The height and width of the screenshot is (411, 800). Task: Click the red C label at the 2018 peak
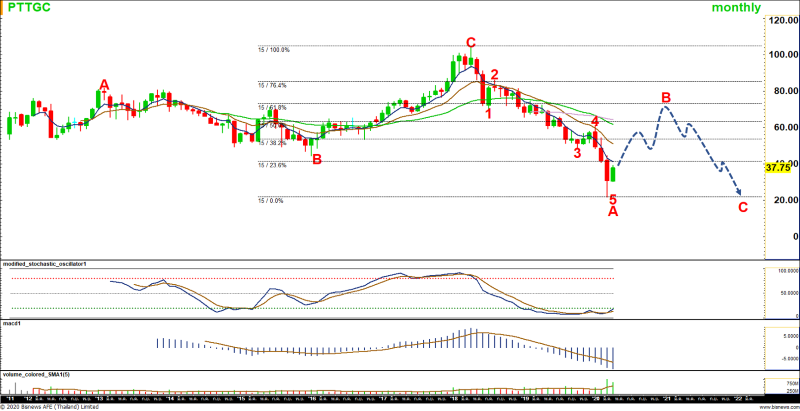click(x=470, y=42)
